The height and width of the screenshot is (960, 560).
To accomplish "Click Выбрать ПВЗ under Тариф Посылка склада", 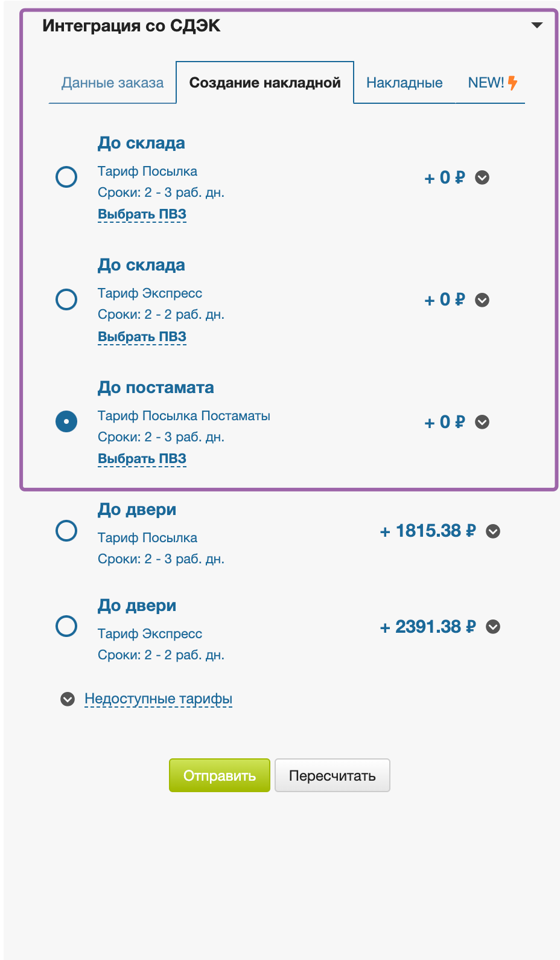I will [x=142, y=214].
